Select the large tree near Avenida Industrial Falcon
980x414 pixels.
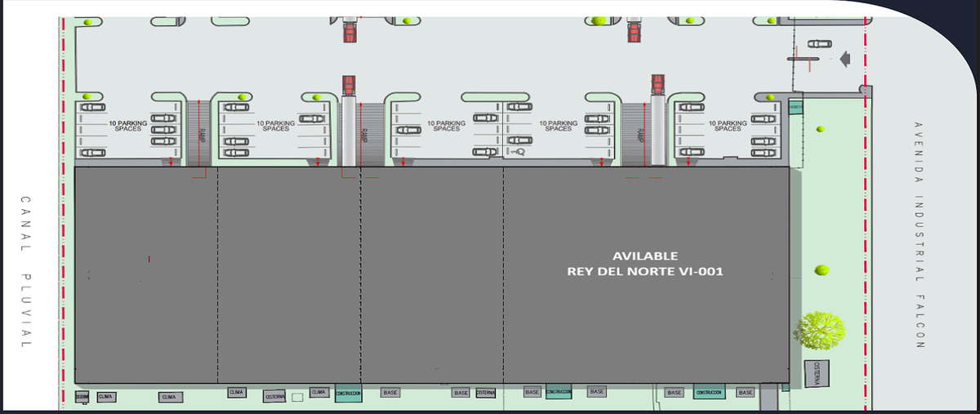click(820, 330)
